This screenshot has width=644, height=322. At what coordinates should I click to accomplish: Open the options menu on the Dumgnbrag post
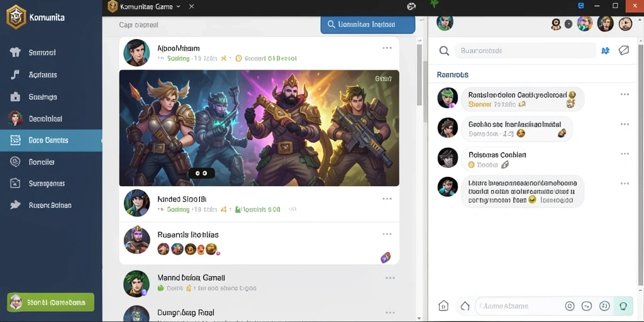[x=390, y=313]
